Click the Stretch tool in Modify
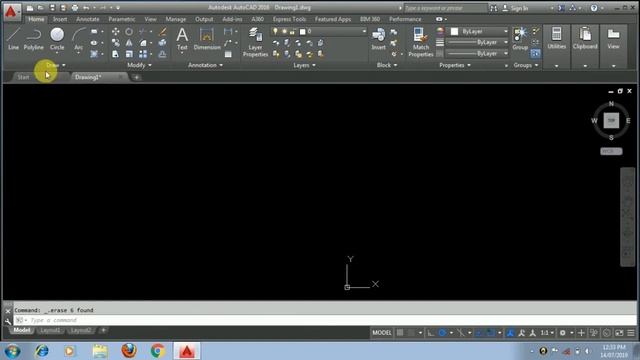Viewport: 640px width, 360px height. [x=116, y=54]
